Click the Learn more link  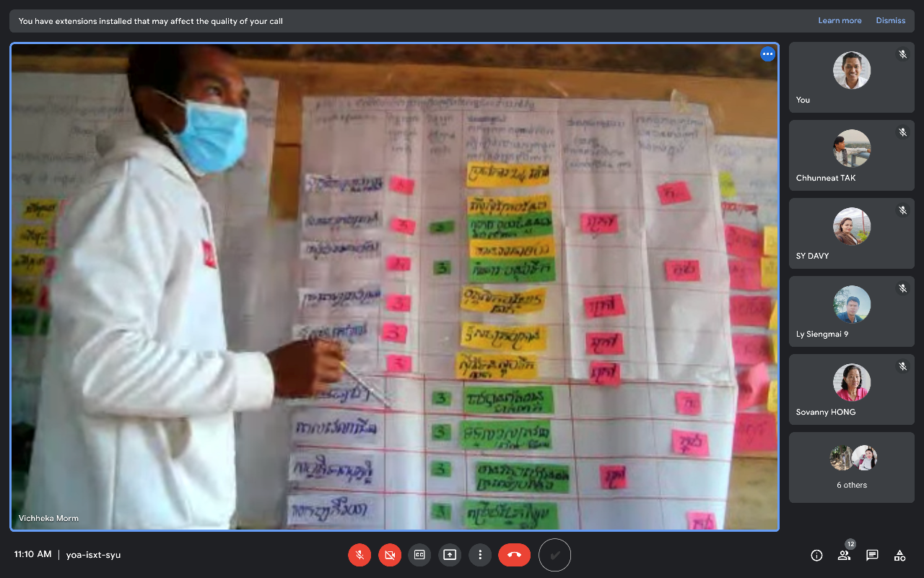coord(840,21)
